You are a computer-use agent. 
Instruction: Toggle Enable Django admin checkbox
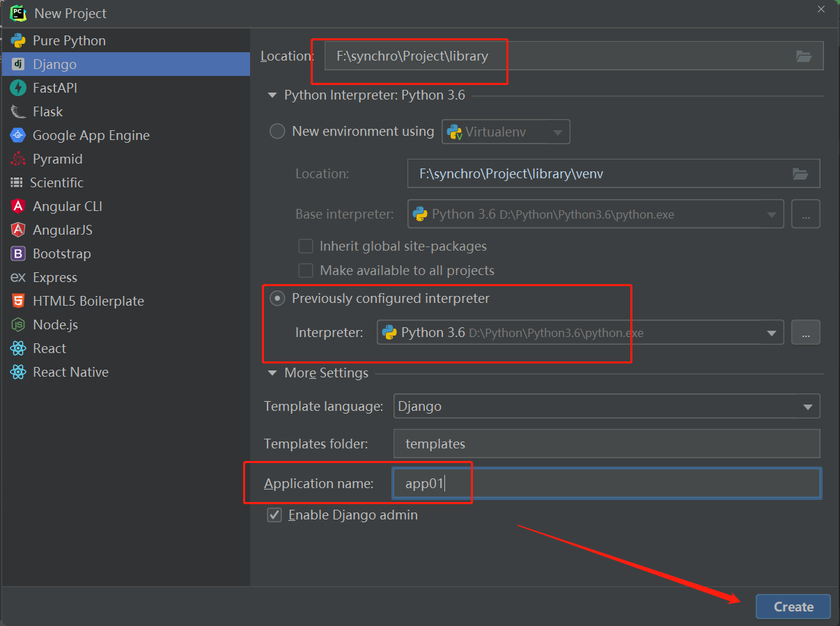coord(274,515)
